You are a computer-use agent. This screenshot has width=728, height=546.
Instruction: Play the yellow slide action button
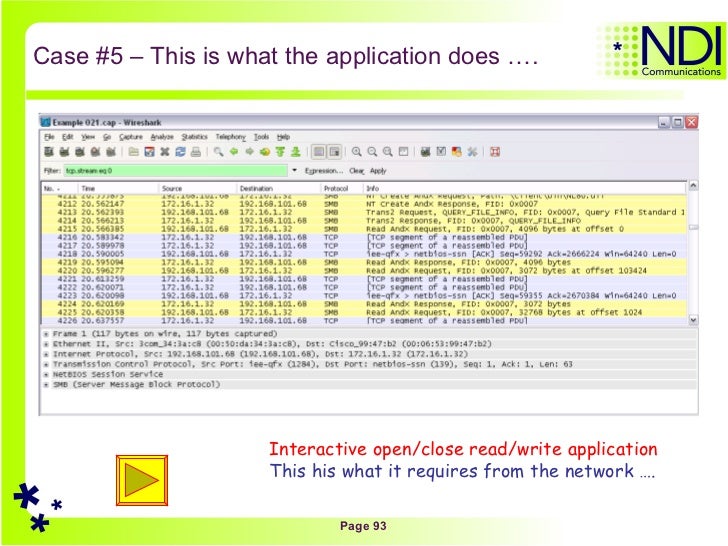coord(142,480)
